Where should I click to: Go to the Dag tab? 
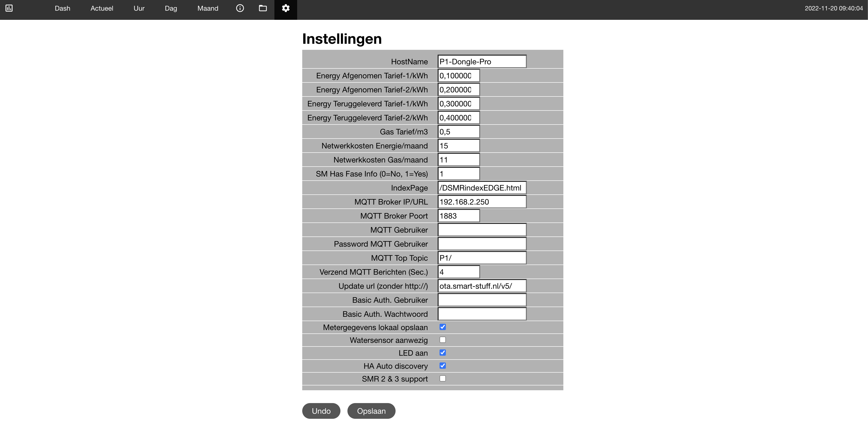click(x=171, y=8)
